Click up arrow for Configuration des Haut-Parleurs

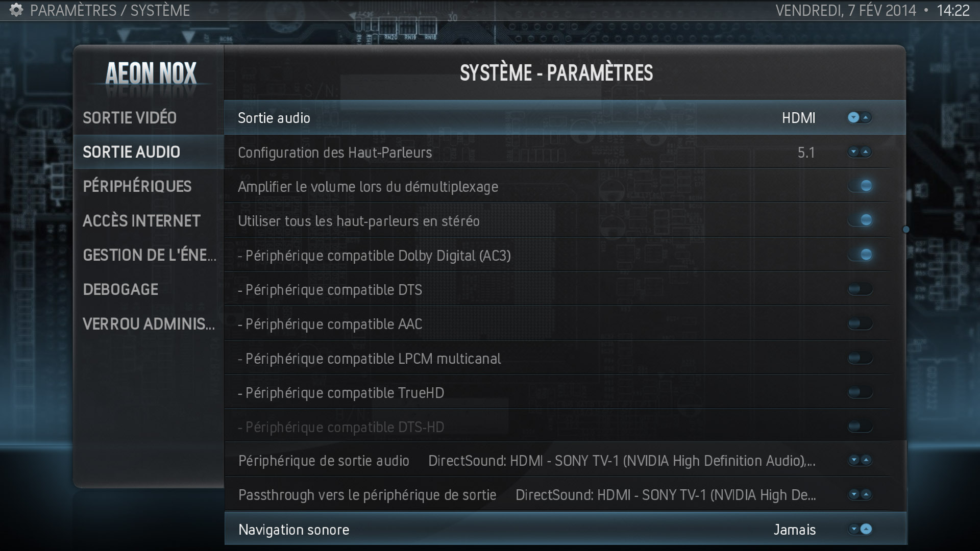tap(866, 152)
